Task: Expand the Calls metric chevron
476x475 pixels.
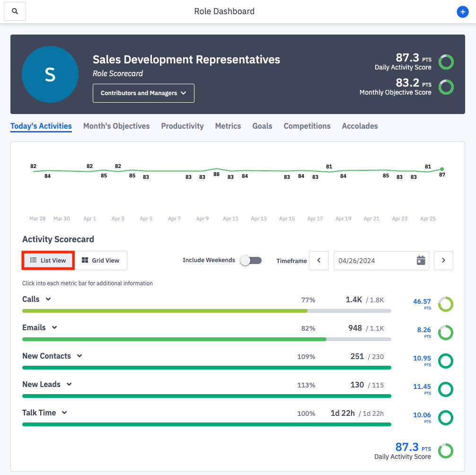Action: pyautogui.click(x=48, y=299)
